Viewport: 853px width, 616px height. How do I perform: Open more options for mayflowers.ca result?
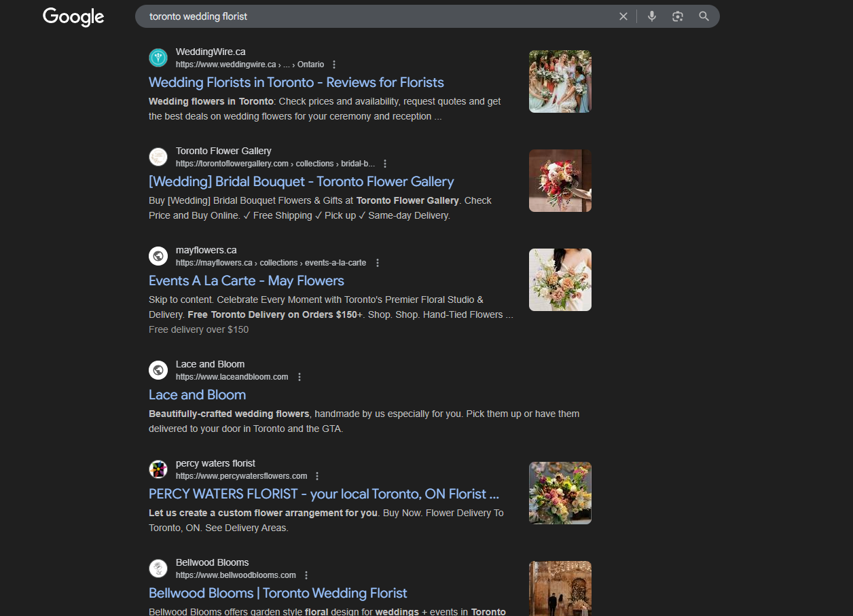point(378,263)
